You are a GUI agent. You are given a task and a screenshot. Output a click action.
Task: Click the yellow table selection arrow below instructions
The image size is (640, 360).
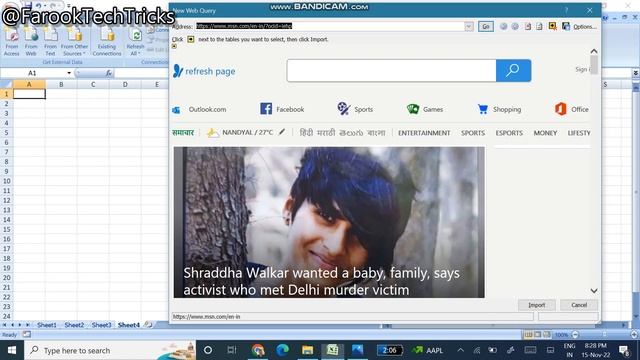coord(174,47)
